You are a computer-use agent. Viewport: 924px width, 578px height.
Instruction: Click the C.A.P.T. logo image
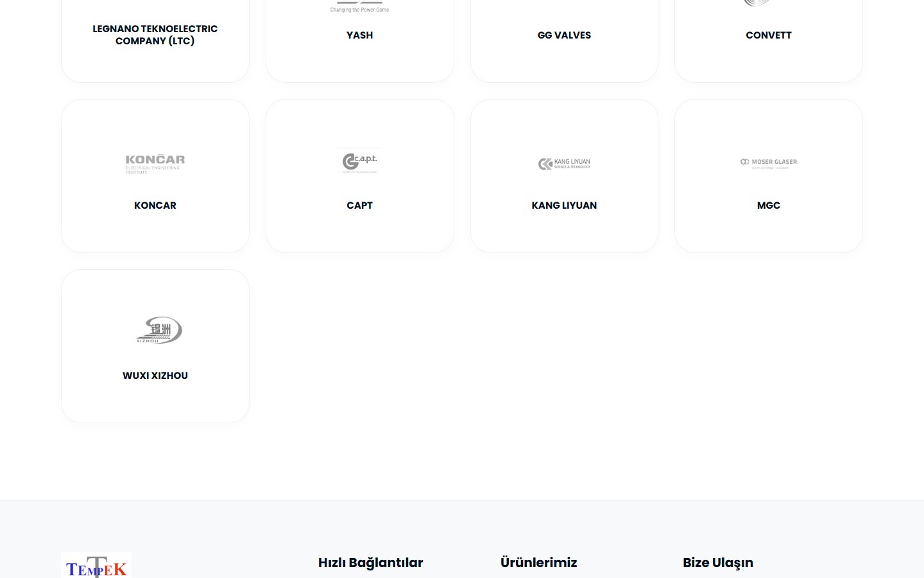[x=359, y=161]
